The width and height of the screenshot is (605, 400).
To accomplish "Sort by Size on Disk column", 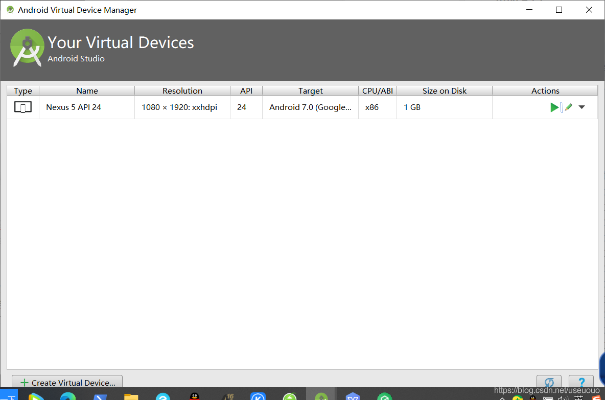I will point(445,91).
